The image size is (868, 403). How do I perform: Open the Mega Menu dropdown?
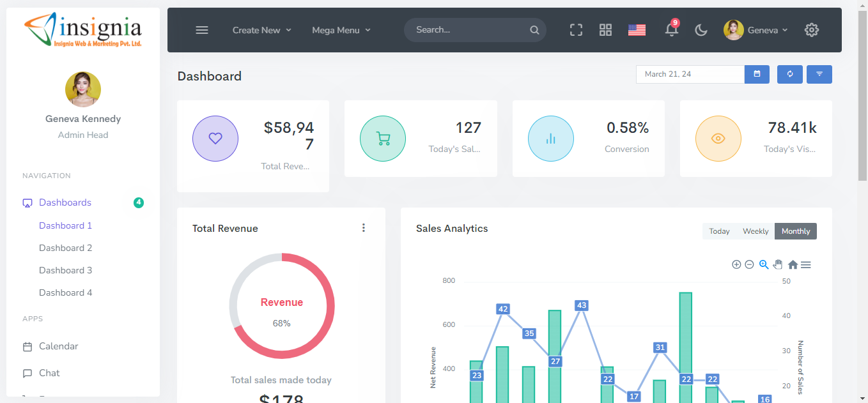(341, 30)
